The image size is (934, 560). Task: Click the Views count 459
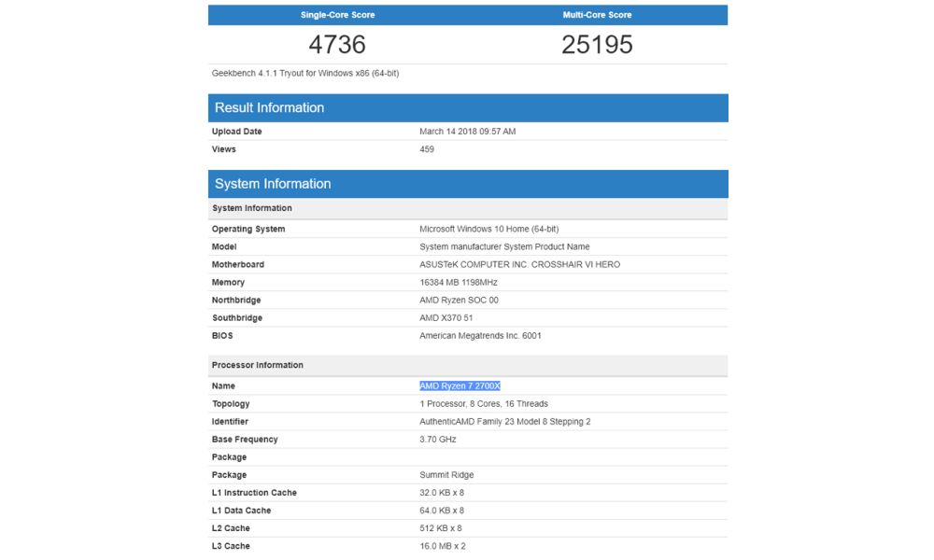coord(425,148)
